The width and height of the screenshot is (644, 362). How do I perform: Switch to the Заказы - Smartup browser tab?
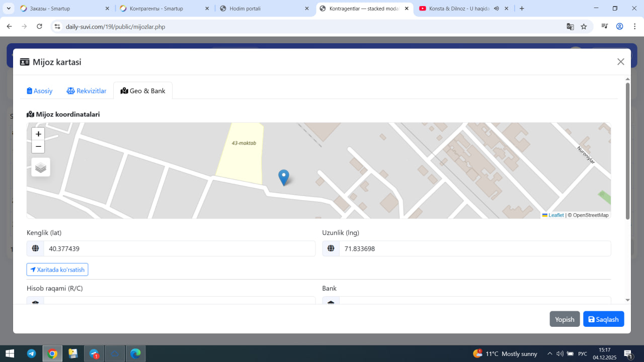tap(64, 9)
